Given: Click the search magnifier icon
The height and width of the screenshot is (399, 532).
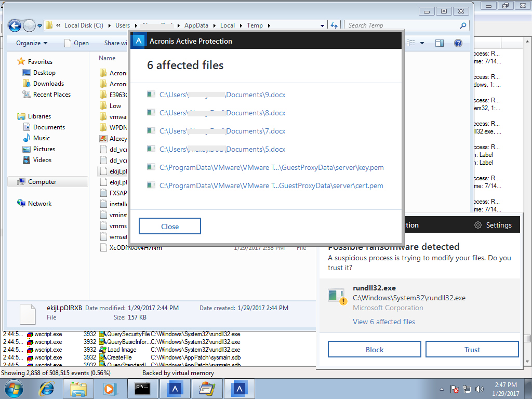Looking at the screenshot, I should [463, 25].
